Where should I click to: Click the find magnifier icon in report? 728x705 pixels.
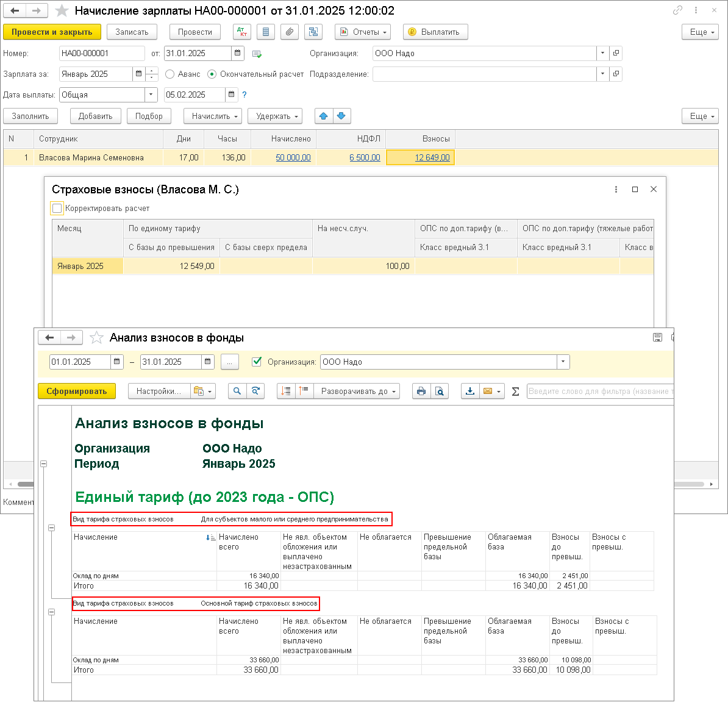pyautogui.click(x=237, y=392)
